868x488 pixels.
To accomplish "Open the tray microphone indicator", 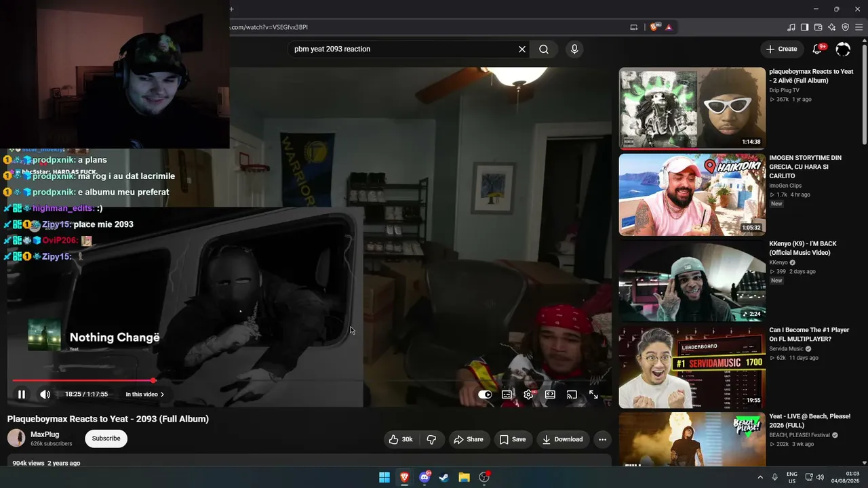I will (775, 477).
